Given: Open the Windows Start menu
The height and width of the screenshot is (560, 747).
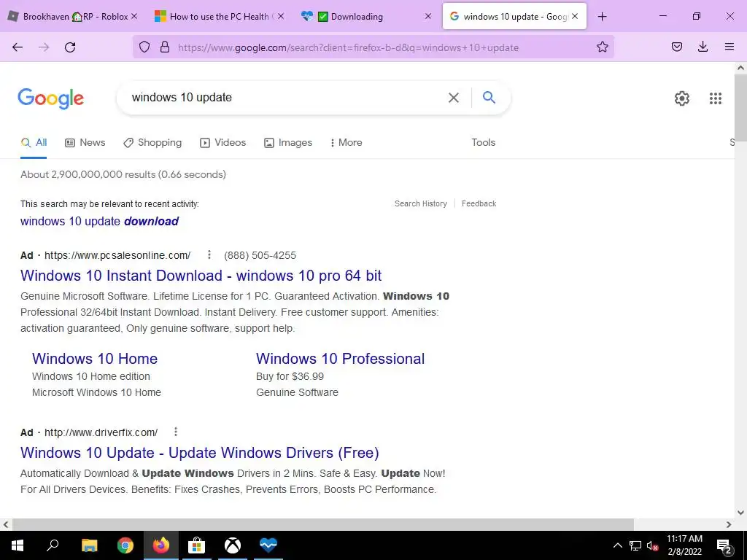Looking at the screenshot, I should [18, 545].
